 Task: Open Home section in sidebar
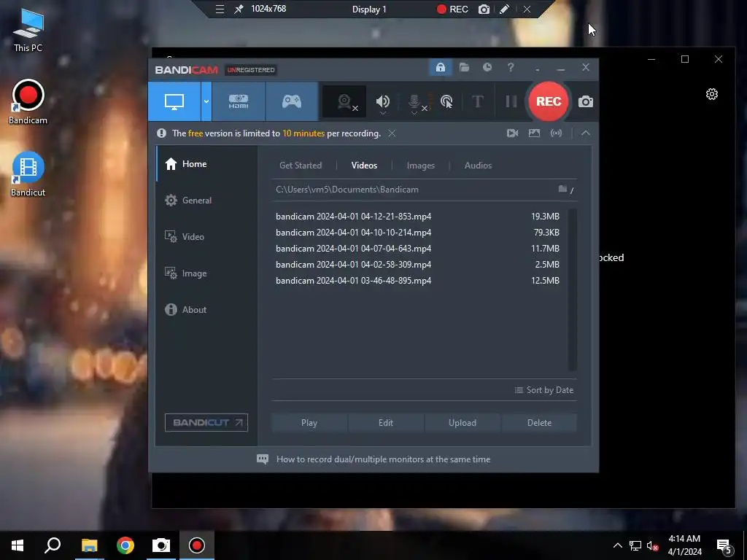tap(206, 164)
